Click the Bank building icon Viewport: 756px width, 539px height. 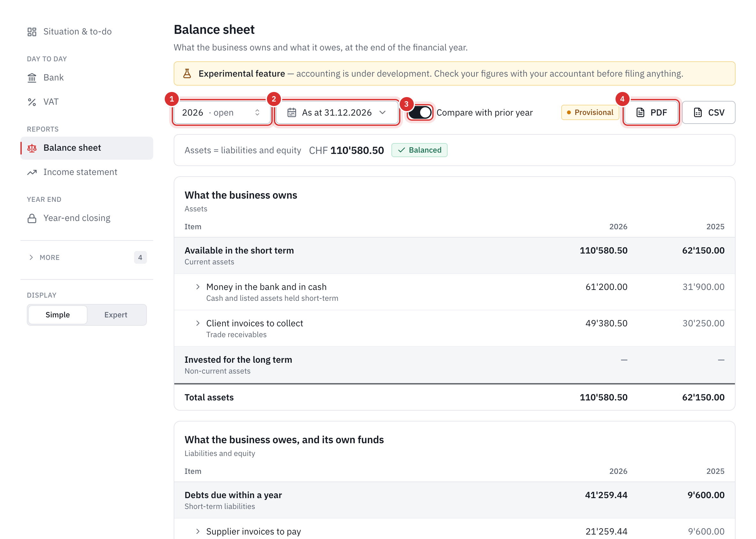(32, 78)
